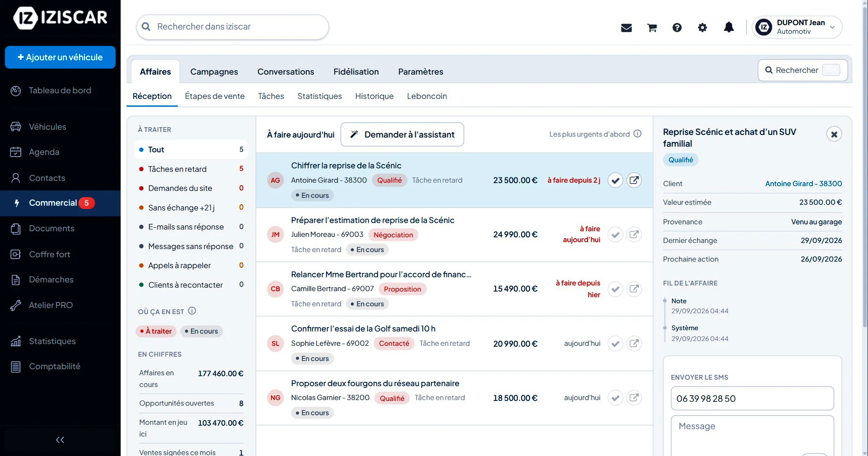The height and width of the screenshot is (456, 868).
Task: Toggle the En cours status filter
Action: pyautogui.click(x=201, y=331)
